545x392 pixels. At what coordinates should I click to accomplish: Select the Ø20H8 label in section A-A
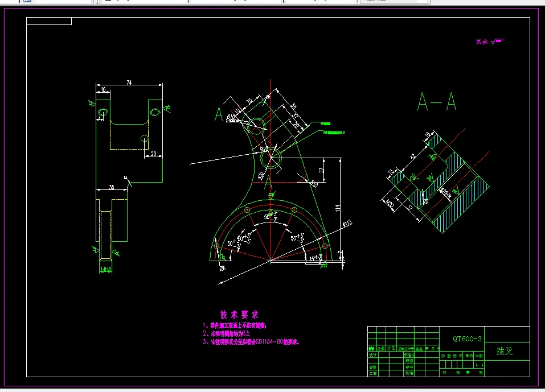446,194
